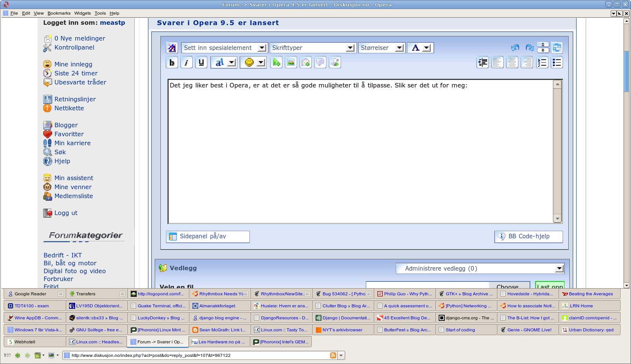
Task: Click the Choose file button
Action: tap(510, 285)
